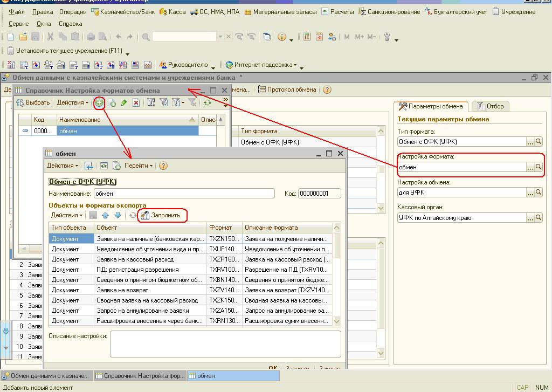
Task: Click the Заполнить button
Action: tap(163, 215)
